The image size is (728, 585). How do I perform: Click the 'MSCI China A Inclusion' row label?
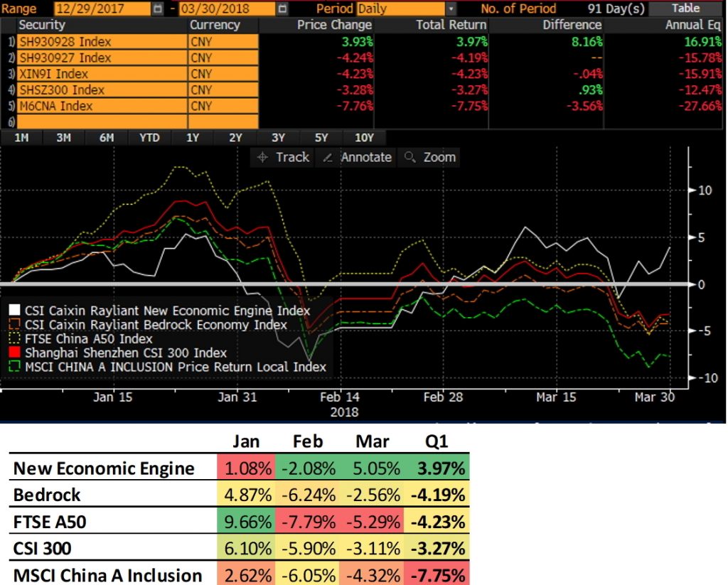point(108,576)
